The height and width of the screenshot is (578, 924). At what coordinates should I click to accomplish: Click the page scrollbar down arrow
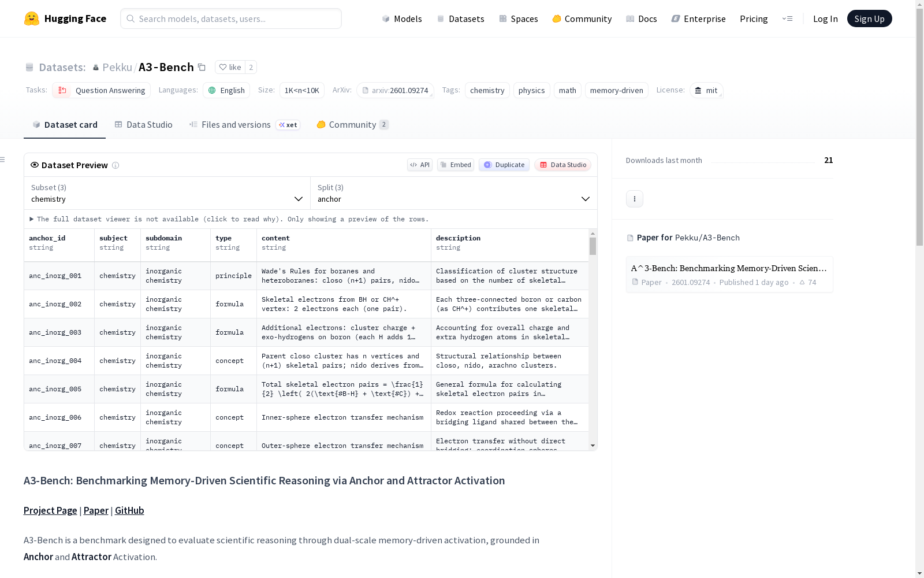click(919, 573)
